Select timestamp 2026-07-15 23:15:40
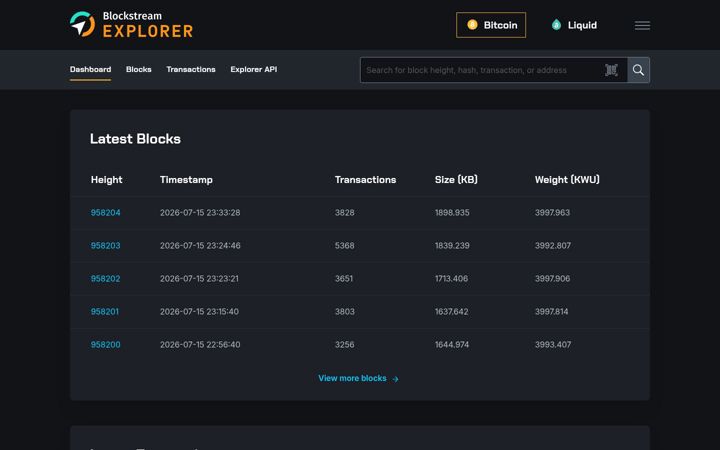 coord(199,312)
